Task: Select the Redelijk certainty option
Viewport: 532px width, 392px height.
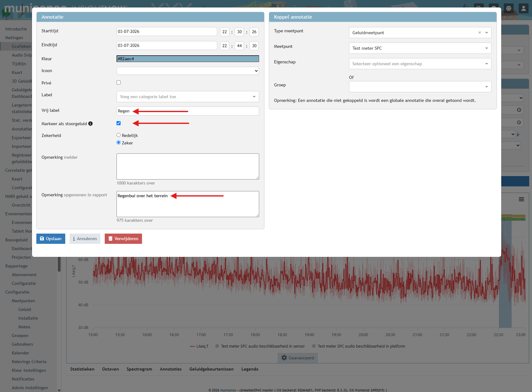Action: coord(119,135)
